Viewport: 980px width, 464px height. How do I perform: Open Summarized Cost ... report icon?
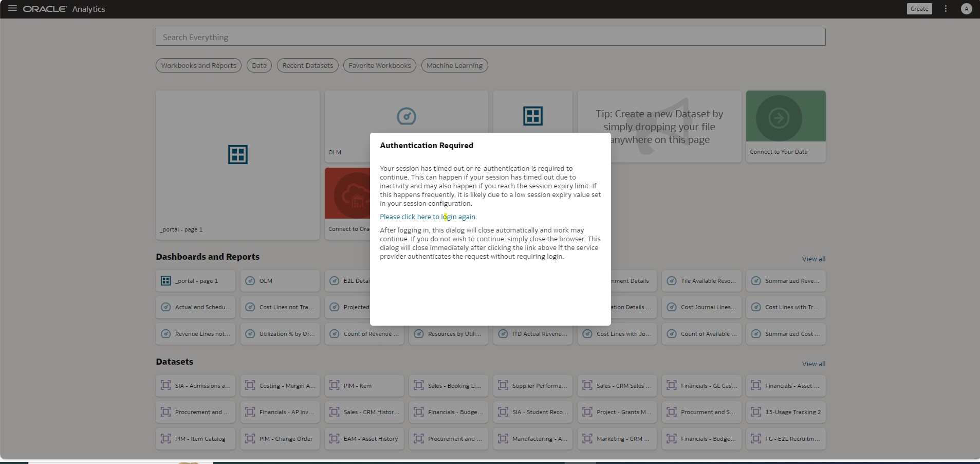pyautogui.click(x=755, y=334)
